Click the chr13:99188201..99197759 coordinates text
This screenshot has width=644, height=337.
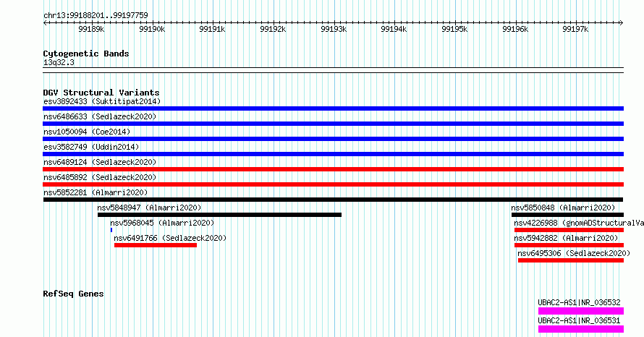point(96,16)
